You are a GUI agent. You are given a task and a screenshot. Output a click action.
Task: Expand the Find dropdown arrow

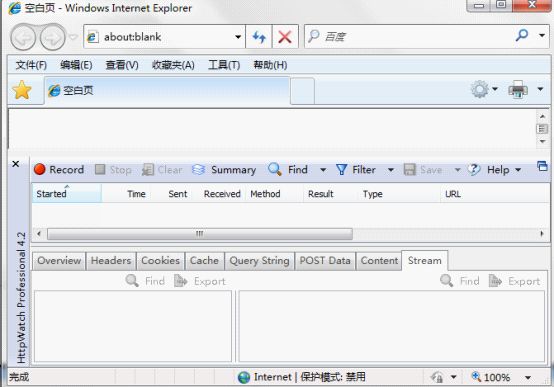323,170
